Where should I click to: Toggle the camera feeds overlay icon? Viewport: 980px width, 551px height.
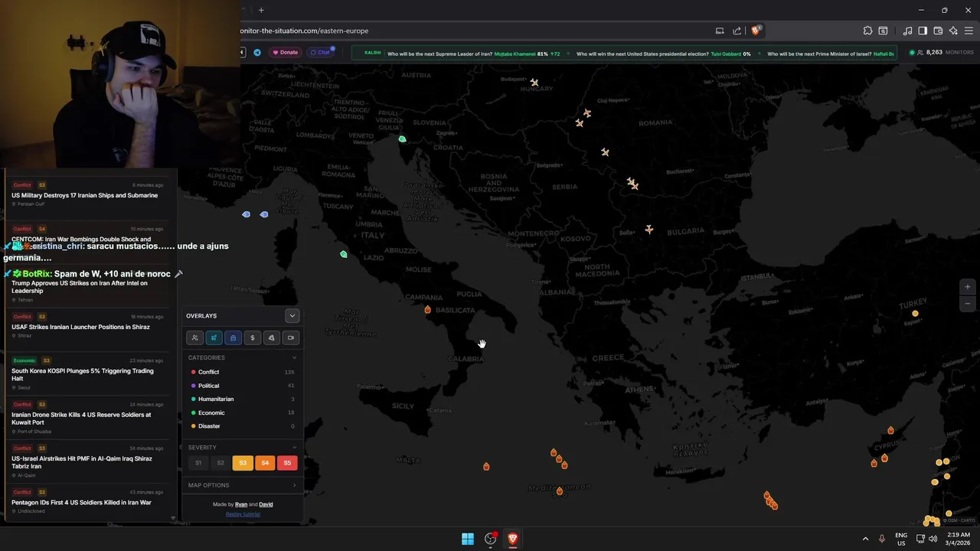[x=290, y=337]
